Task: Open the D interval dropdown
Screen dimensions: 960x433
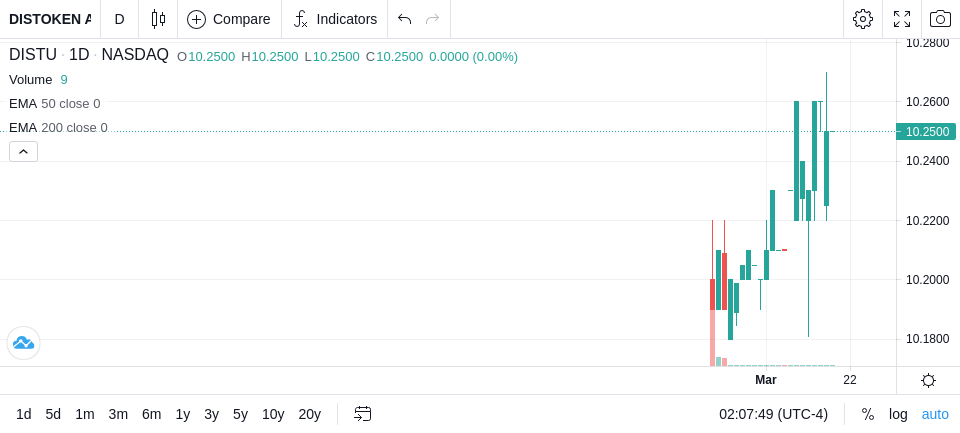Action: pos(119,19)
